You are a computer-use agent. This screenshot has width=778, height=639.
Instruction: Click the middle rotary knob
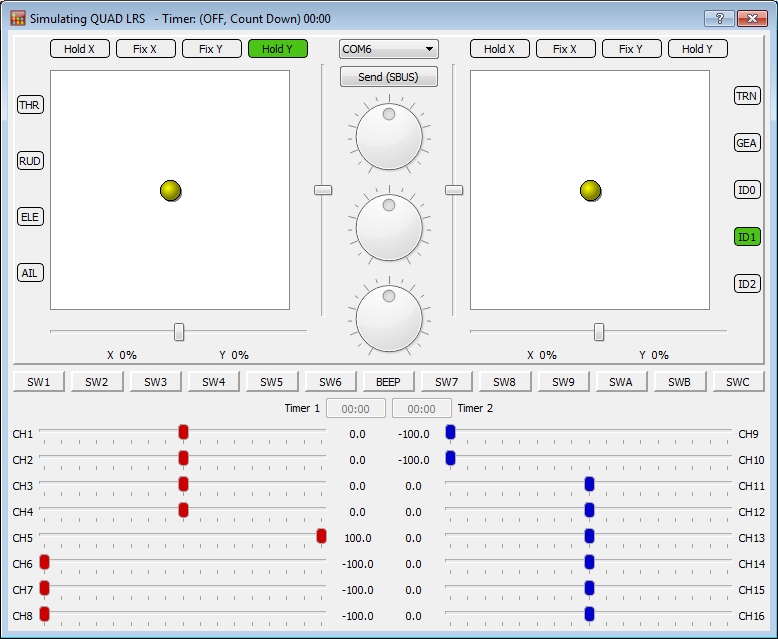[x=389, y=227]
